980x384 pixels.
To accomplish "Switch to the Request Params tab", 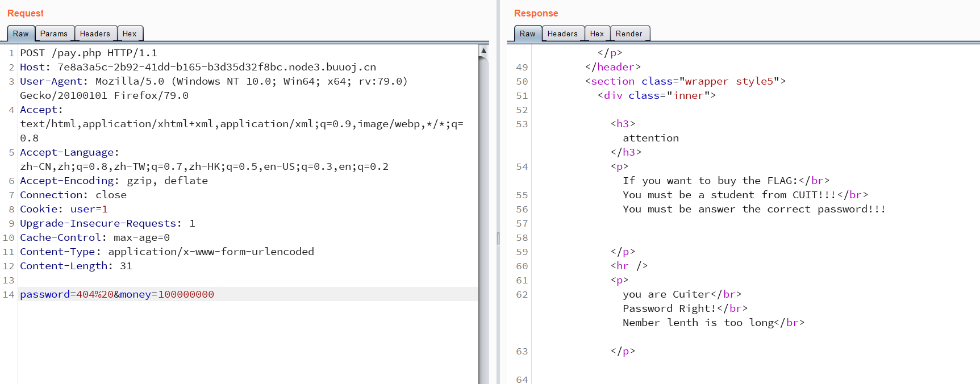I will pyautogui.click(x=54, y=34).
